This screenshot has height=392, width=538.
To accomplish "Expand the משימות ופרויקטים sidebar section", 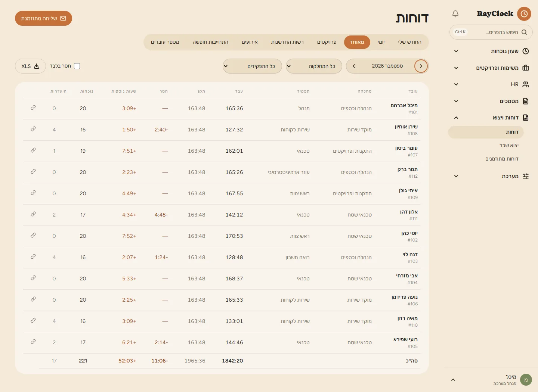I will tap(456, 68).
